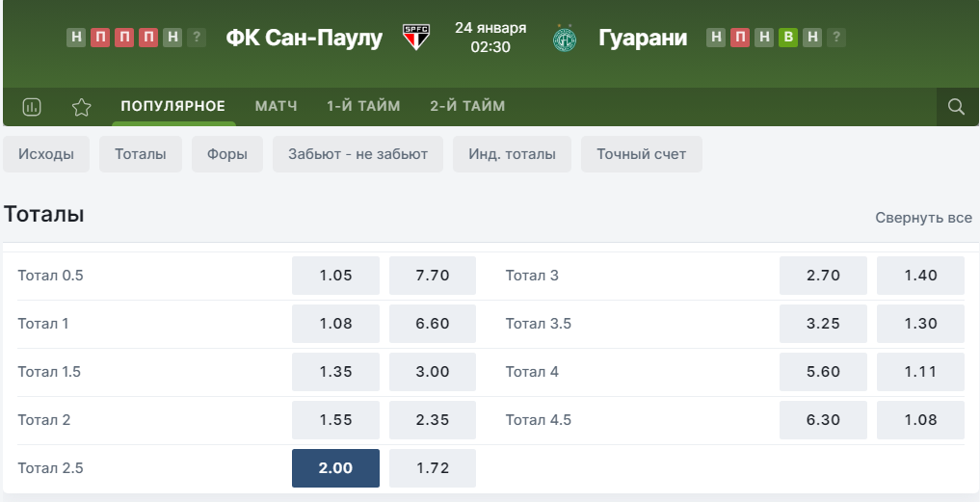Filter by Исходы markets

(46, 154)
